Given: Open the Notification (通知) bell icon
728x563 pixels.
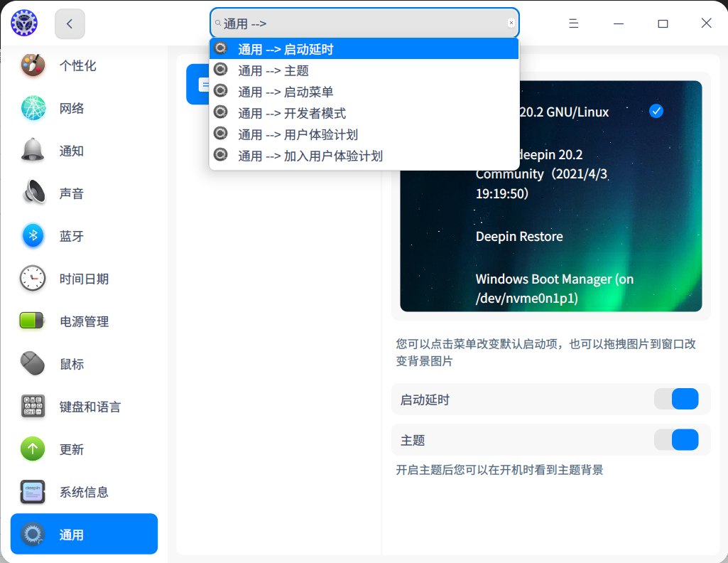Looking at the screenshot, I should 33,150.
